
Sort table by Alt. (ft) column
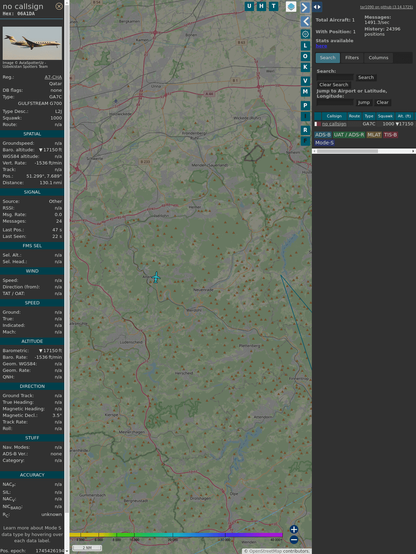[x=404, y=116]
